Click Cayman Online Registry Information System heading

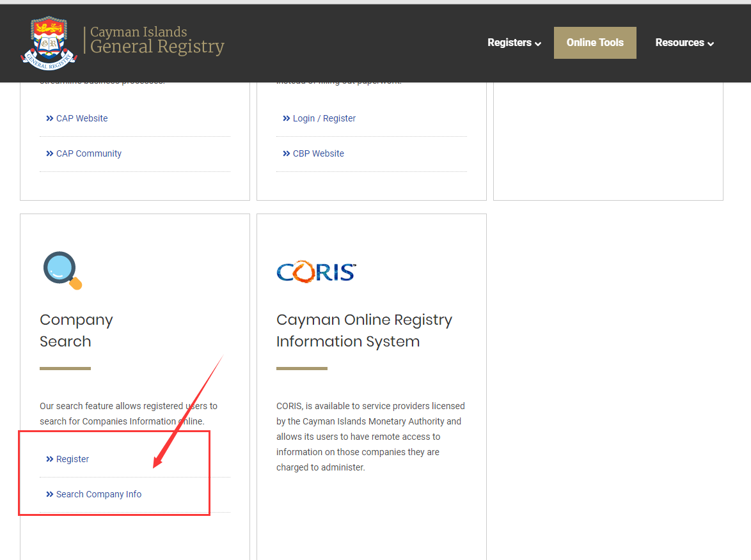pyautogui.click(x=364, y=331)
